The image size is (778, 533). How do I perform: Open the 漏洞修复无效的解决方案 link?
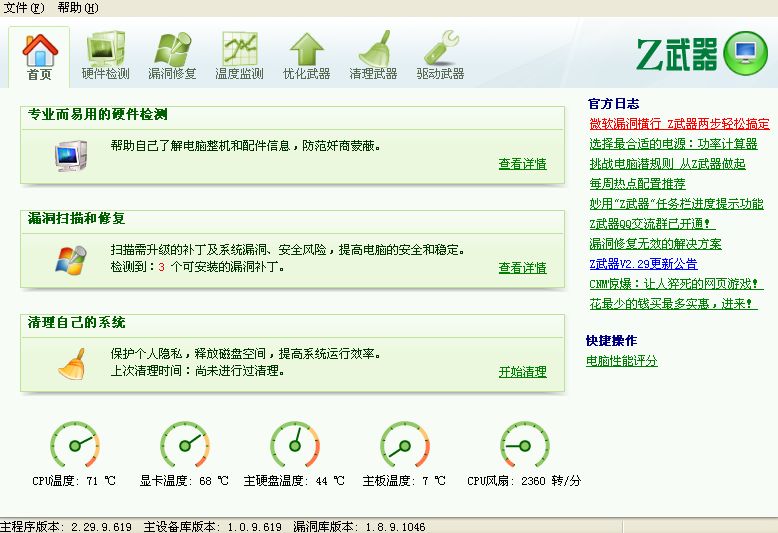(655, 244)
